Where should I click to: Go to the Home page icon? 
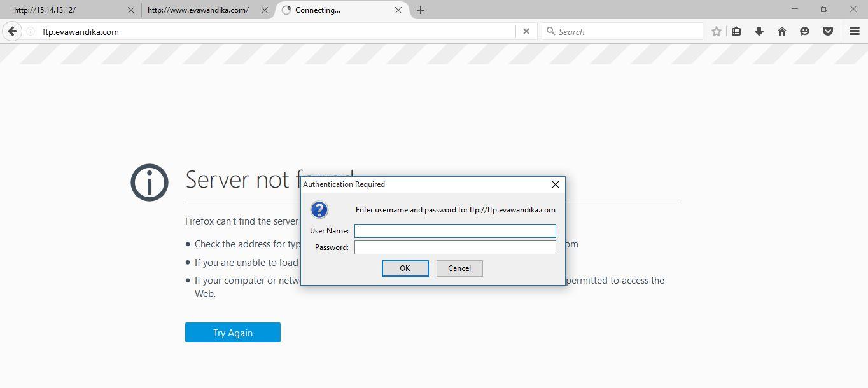[x=782, y=31]
